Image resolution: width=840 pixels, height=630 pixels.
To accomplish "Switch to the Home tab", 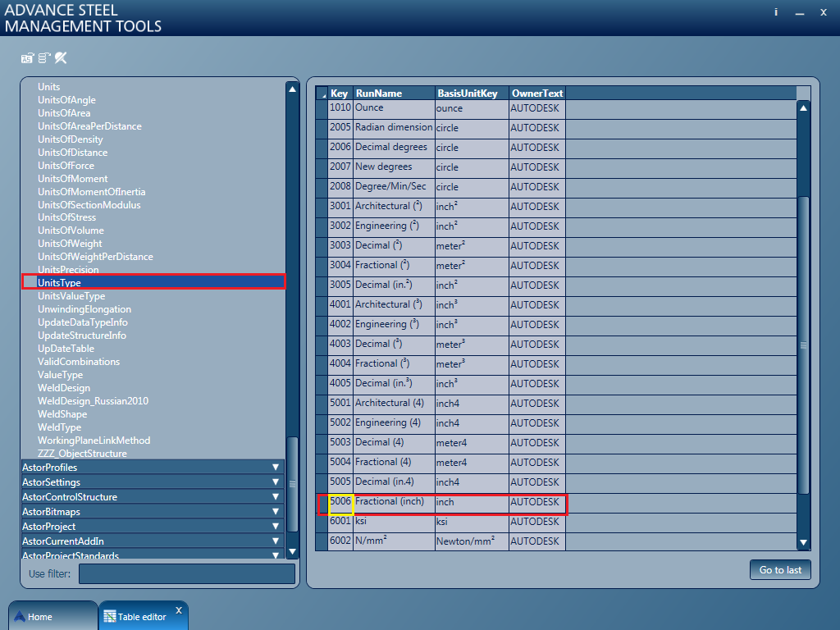I will pyautogui.click(x=53, y=616).
